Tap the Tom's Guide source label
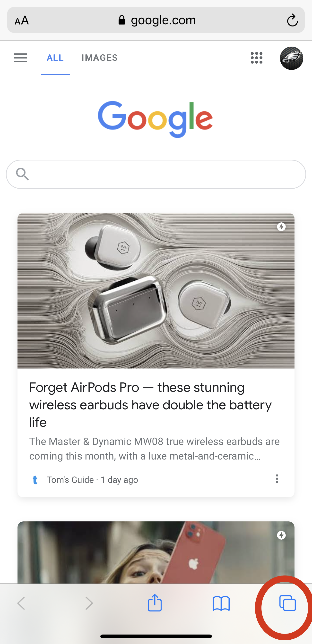312x644 pixels. click(70, 480)
